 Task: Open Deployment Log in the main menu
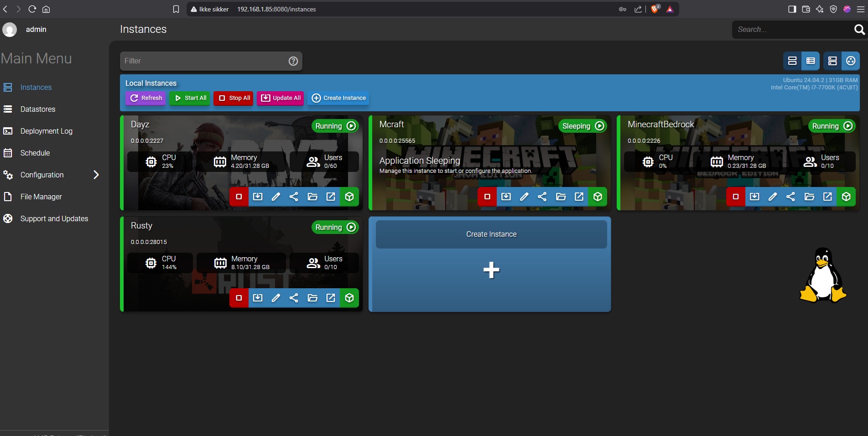coord(46,131)
